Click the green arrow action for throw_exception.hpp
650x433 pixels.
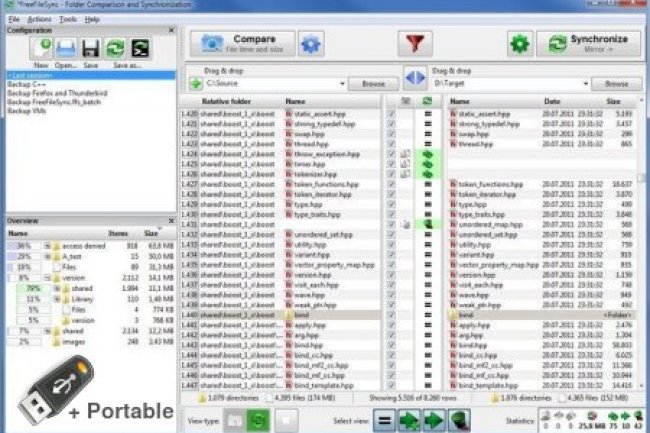click(427, 154)
